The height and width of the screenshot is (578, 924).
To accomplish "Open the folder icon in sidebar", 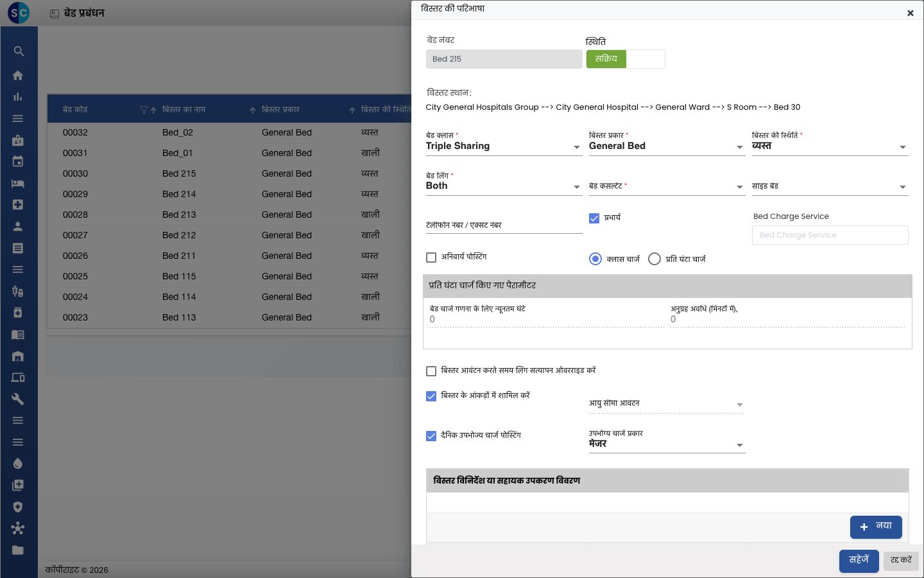I will point(18,550).
